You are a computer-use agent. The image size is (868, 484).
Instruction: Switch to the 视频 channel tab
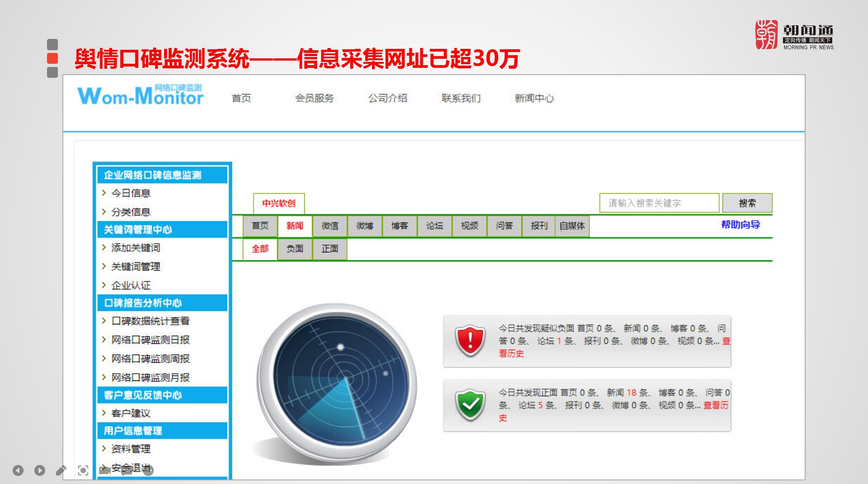pyautogui.click(x=469, y=226)
